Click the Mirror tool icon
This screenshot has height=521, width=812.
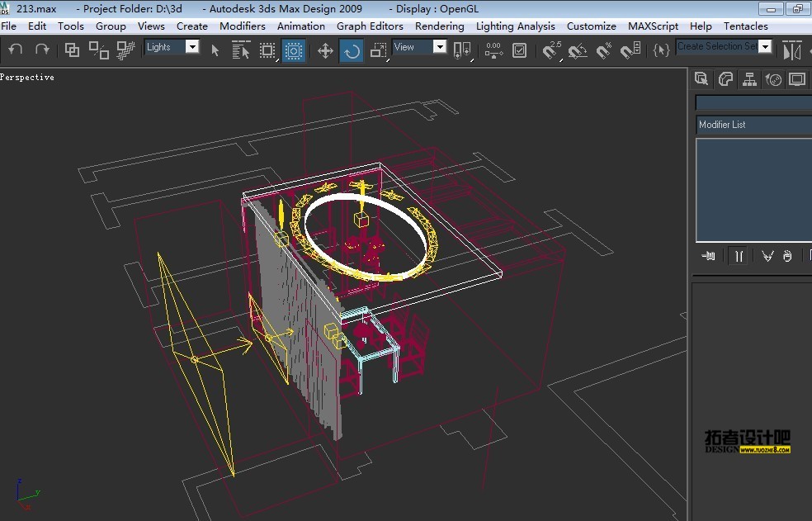pyautogui.click(x=792, y=51)
